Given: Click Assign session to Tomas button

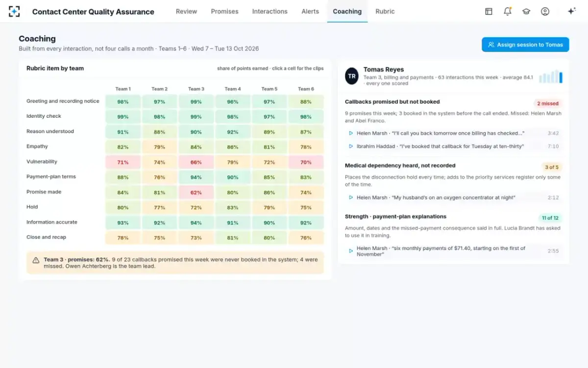Looking at the screenshot, I should click(x=525, y=45).
